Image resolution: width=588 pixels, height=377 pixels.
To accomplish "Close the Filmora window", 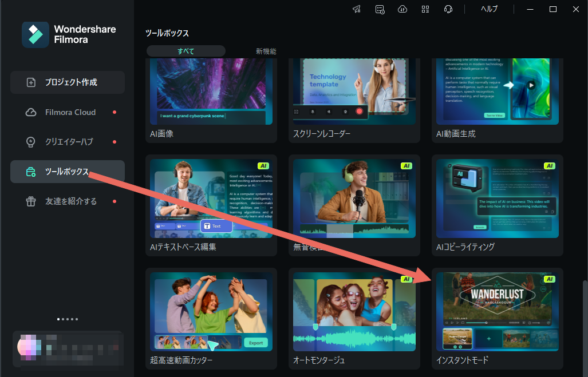I will [575, 9].
